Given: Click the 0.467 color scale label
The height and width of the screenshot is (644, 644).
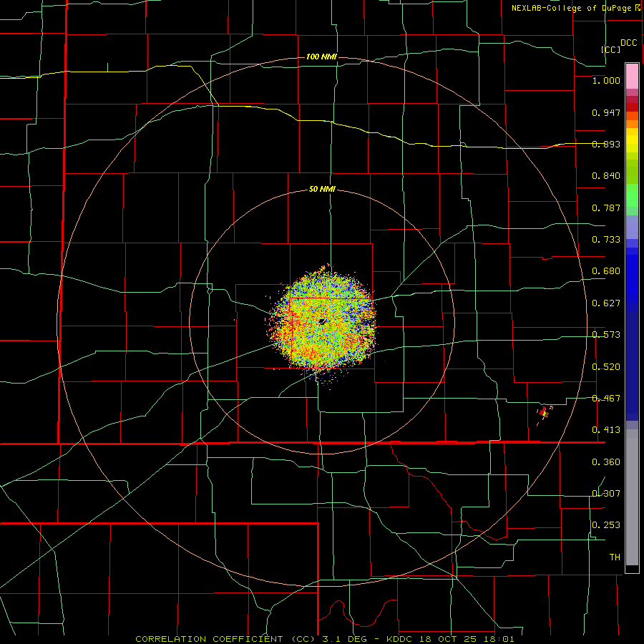Looking at the screenshot, I should tap(606, 398).
